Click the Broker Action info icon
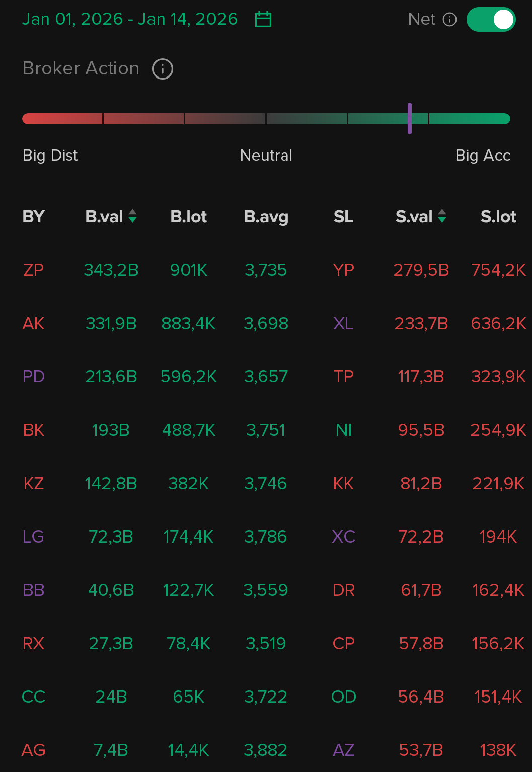Screen dimensions: 532x772 [x=163, y=69]
